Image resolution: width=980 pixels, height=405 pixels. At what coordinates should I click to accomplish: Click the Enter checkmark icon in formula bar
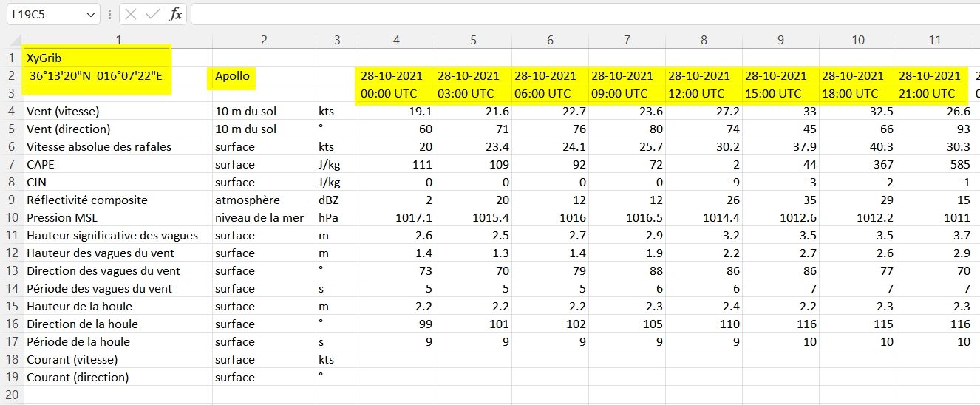click(x=153, y=14)
